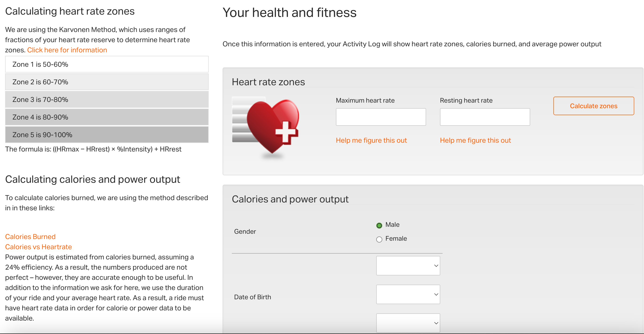Select the Male gender radio button
The image size is (644, 334).
(379, 225)
